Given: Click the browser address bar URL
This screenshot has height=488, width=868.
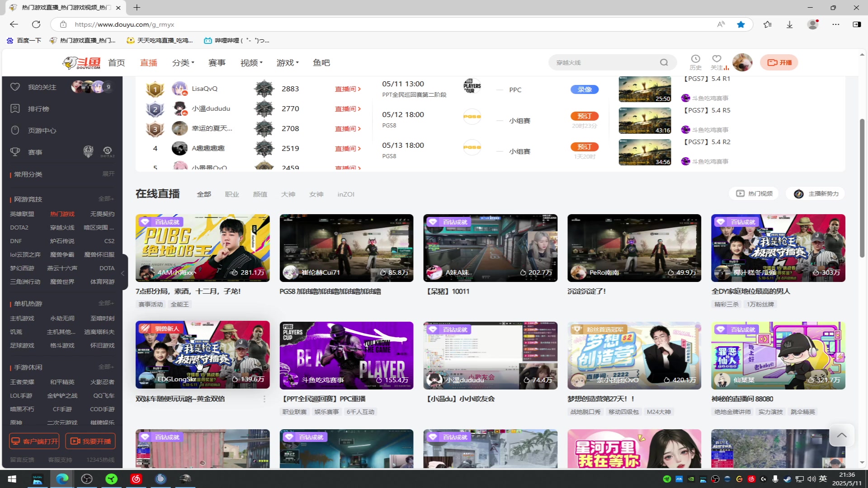Looking at the screenshot, I should [124, 24].
